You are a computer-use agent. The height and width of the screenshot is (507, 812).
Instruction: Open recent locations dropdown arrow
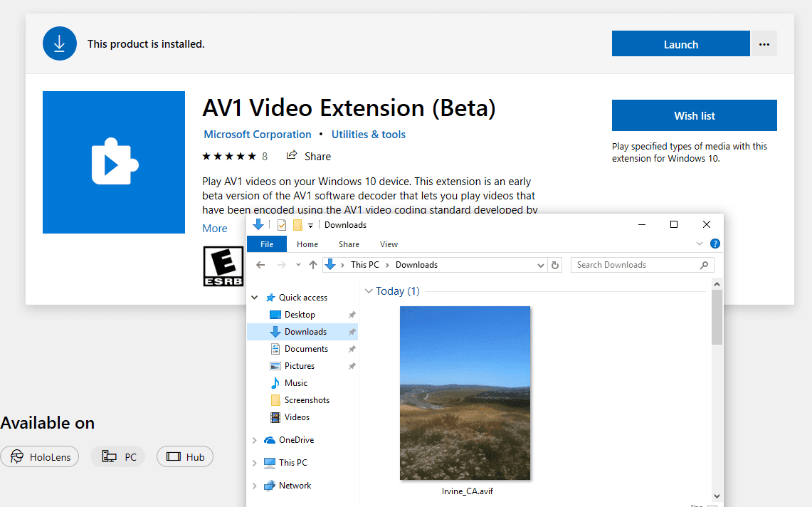click(298, 265)
